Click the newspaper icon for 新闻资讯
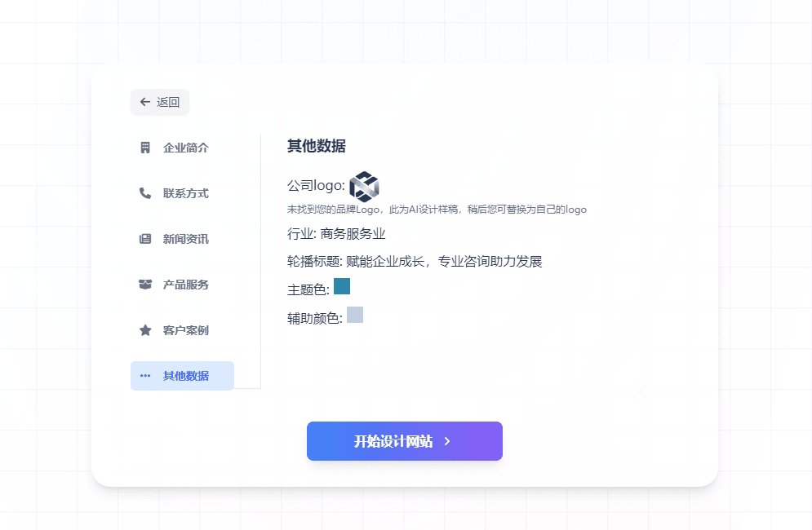Image resolution: width=812 pixels, height=530 pixels. coord(145,239)
